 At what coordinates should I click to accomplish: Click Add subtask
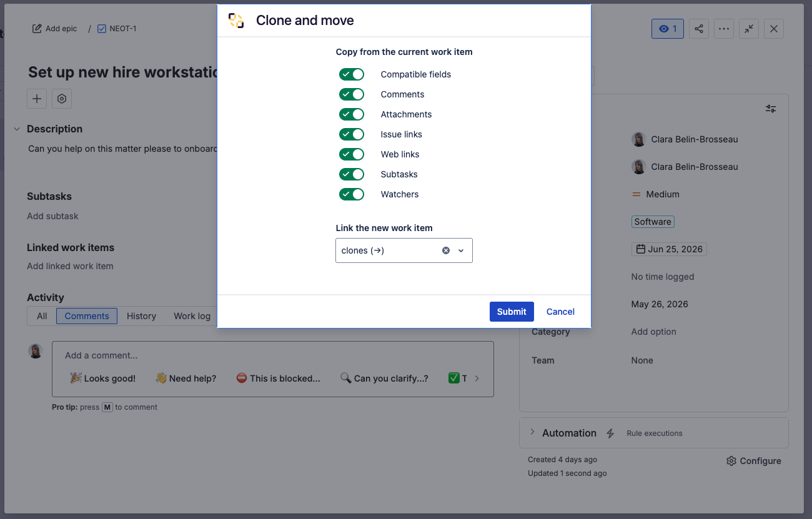[52, 216]
